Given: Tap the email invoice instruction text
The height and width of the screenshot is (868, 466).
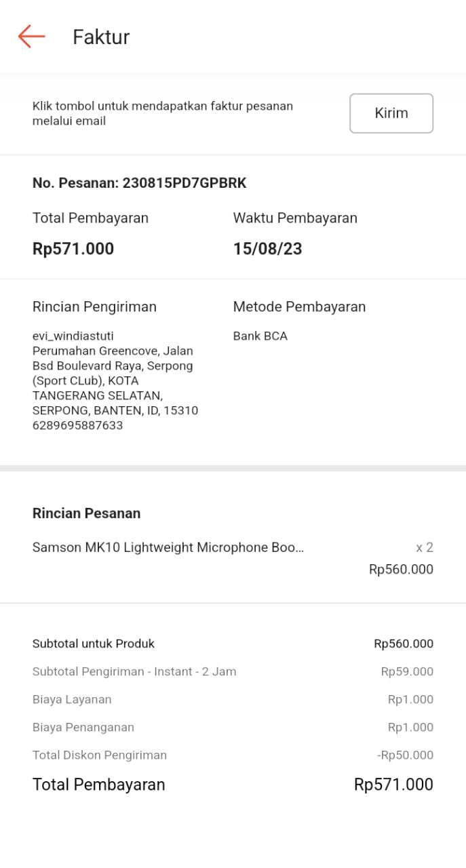Looking at the screenshot, I should 163,113.
